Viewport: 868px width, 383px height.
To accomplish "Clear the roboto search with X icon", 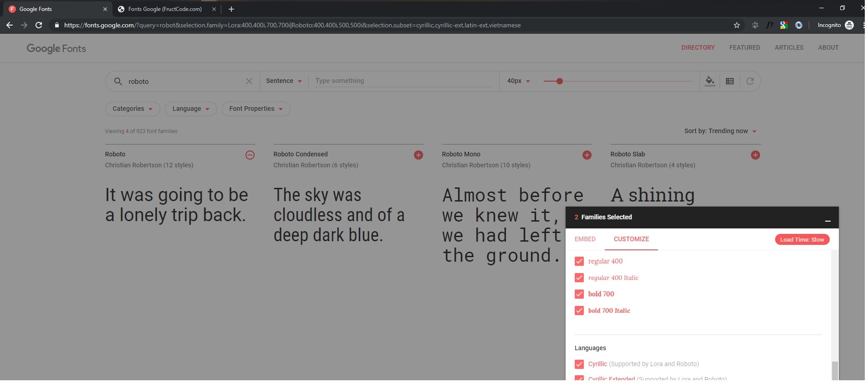I will pyautogui.click(x=249, y=81).
